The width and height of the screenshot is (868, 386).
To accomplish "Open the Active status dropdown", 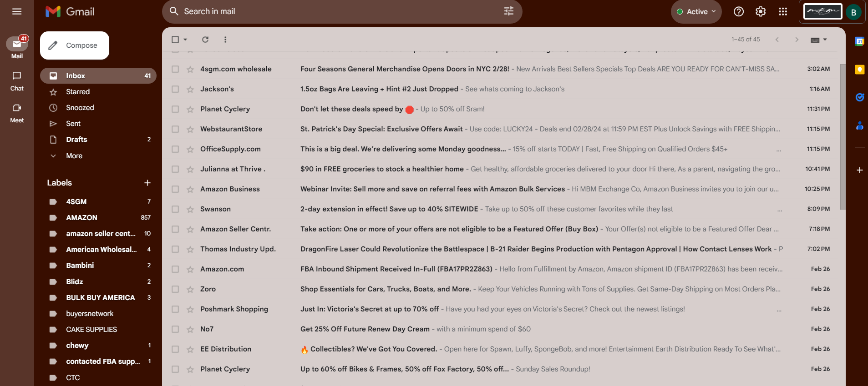I will [696, 12].
